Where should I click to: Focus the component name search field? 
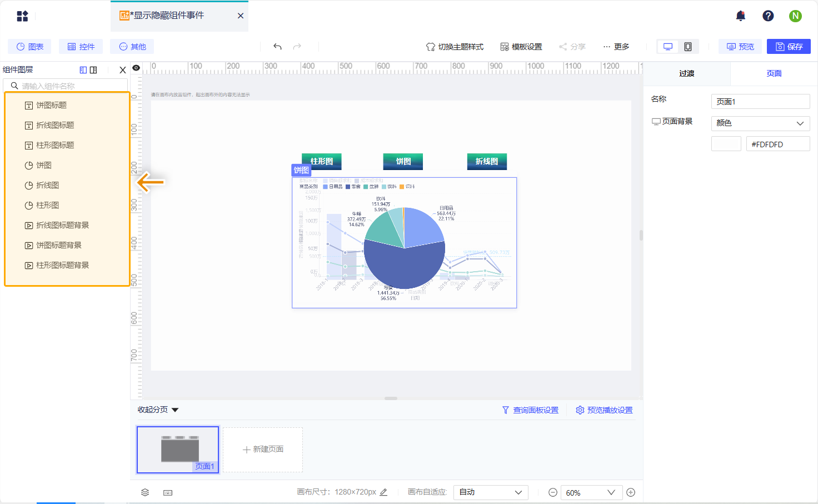[x=66, y=86]
